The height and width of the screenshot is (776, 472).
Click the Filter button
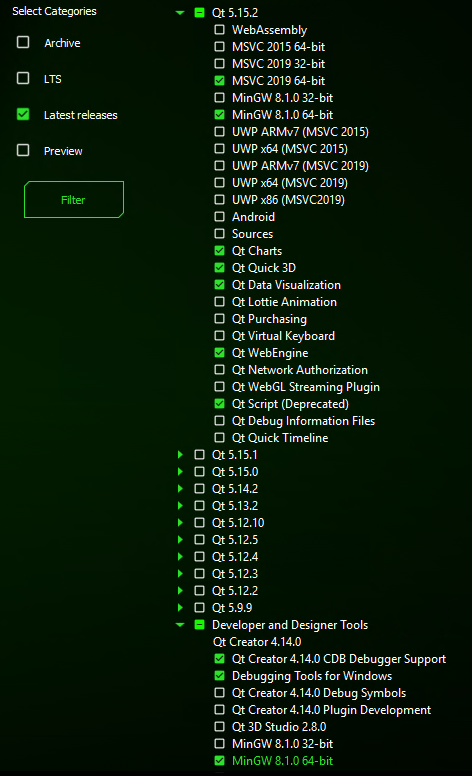(74, 199)
